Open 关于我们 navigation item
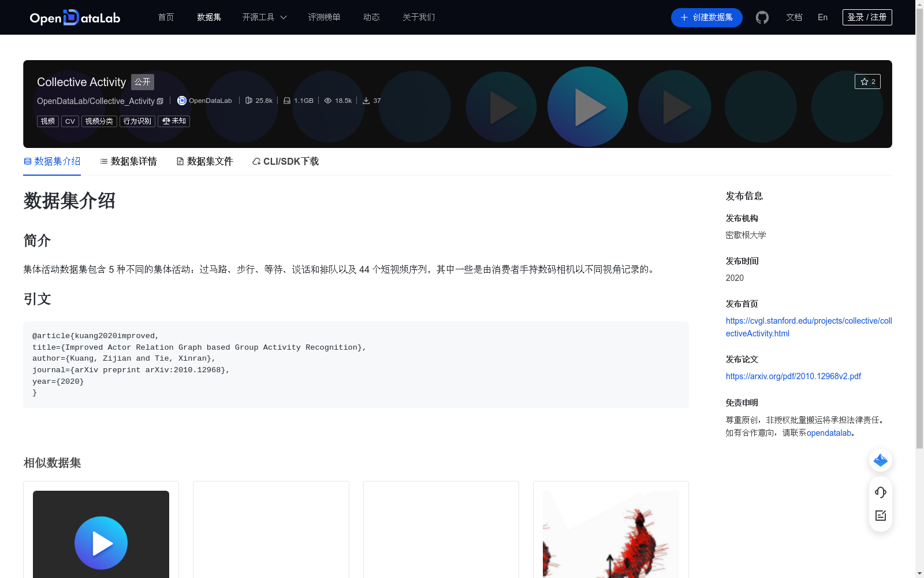 419,17
